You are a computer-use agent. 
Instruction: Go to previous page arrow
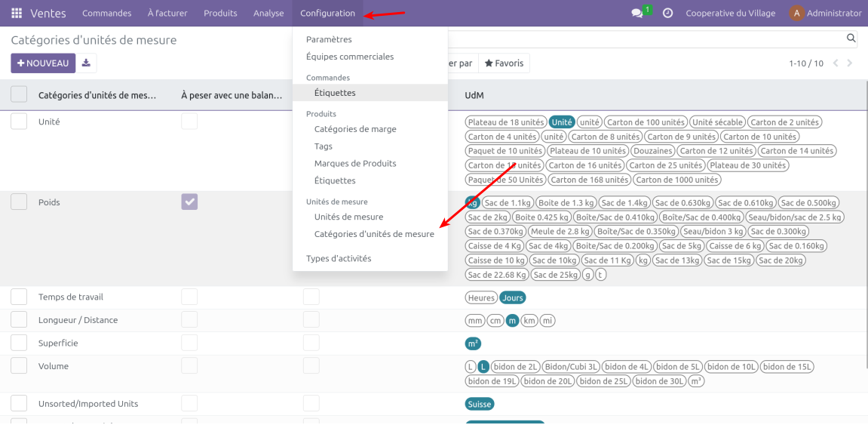(x=836, y=63)
